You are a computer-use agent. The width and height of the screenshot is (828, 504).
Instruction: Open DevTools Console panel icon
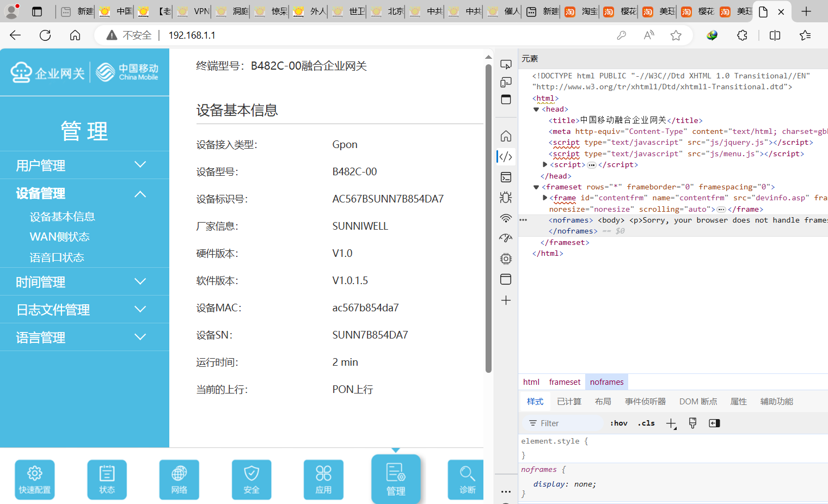[x=506, y=177]
